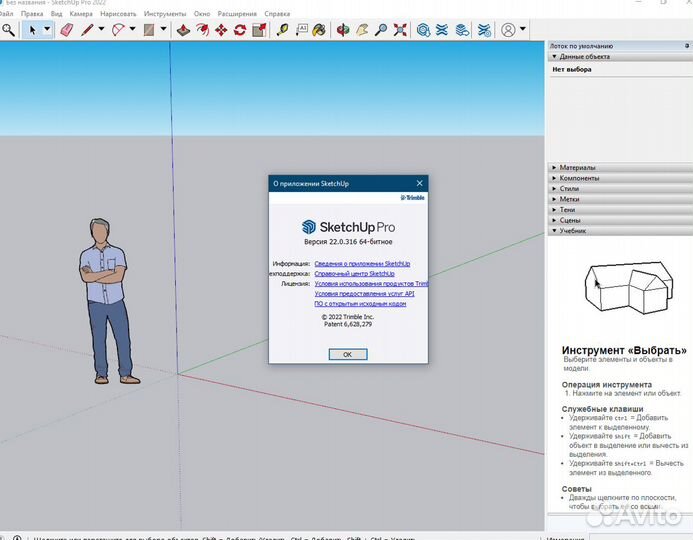This screenshot has width=693, height=540.
Task: Select the standing man figure in viewport
Action: (106, 300)
